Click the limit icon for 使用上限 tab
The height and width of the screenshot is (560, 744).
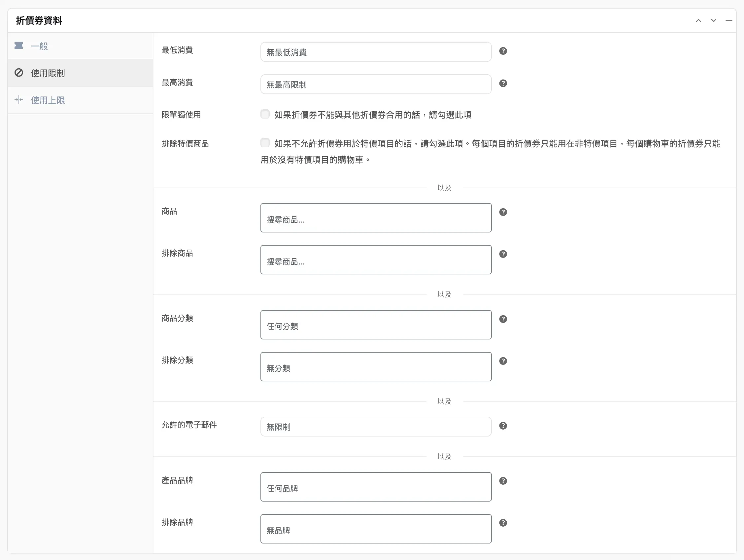click(x=19, y=100)
